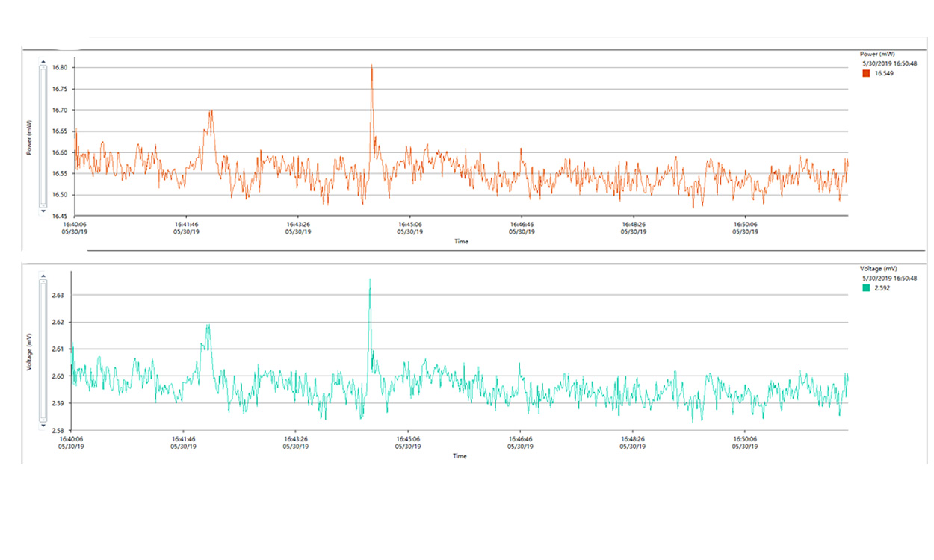Click the Time axis title under Power chart

click(461, 241)
